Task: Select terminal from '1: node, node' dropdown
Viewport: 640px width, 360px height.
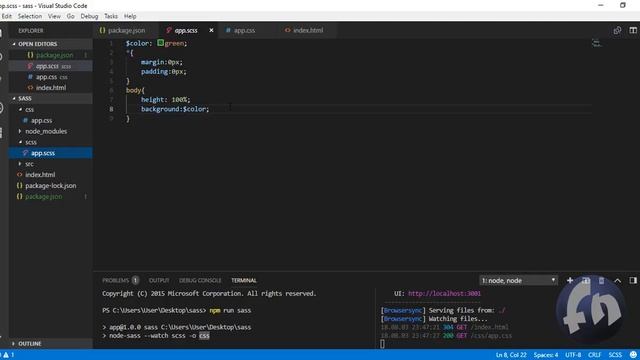Action: 518,280
